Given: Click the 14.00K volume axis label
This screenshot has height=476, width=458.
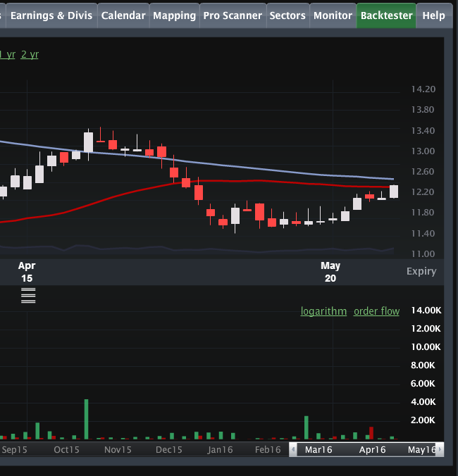Looking at the screenshot, I should 426,311.
